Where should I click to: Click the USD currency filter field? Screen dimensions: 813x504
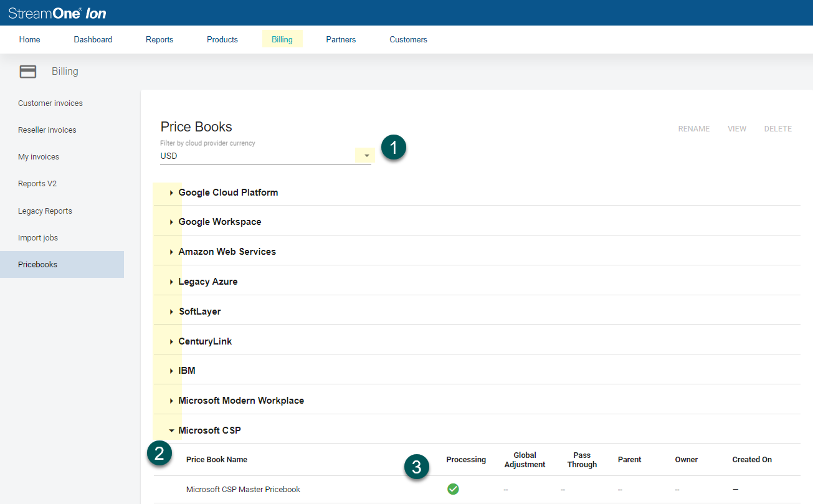pos(266,156)
